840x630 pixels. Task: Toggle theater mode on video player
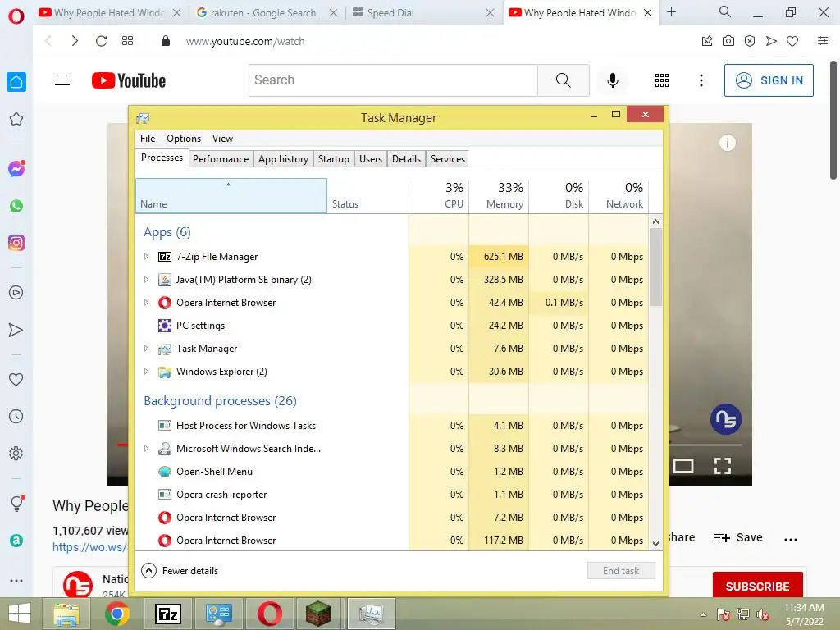click(x=683, y=466)
